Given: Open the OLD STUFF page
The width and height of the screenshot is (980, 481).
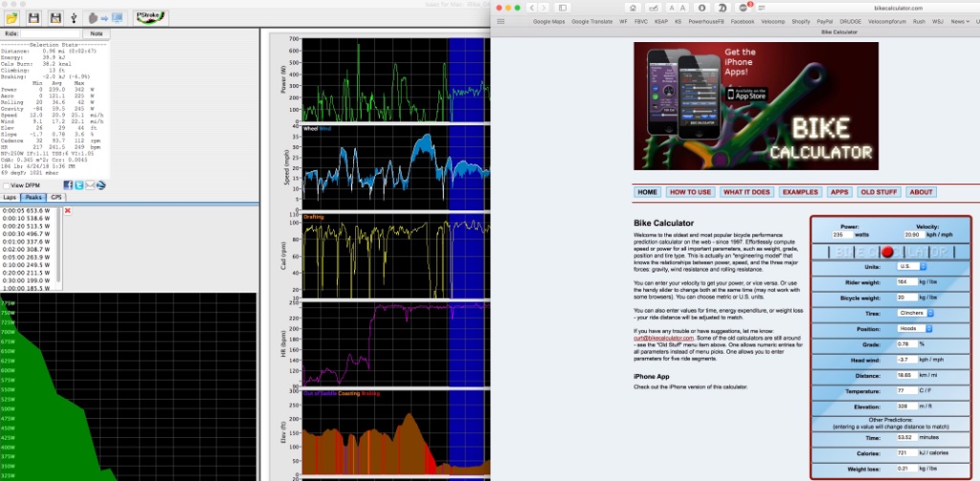Looking at the screenshot, I should pyautogui.click(x=878, y=192).
